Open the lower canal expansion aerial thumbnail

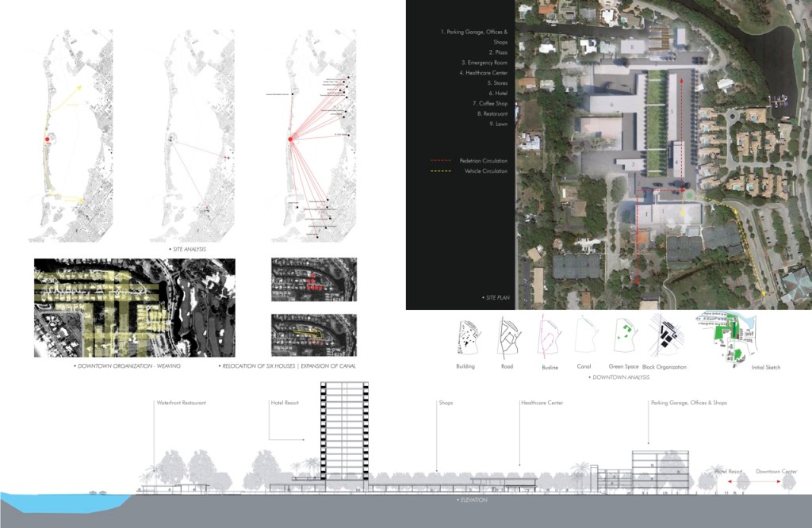313,335
